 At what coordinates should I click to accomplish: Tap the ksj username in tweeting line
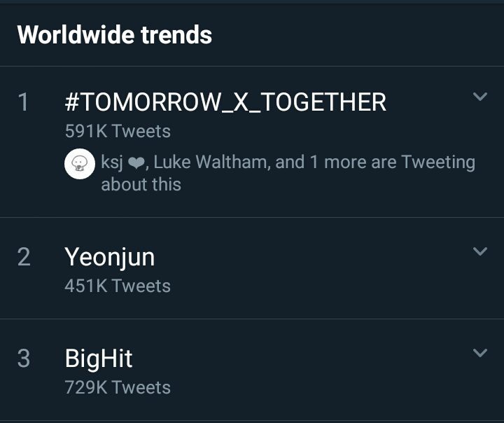[112, 162]
